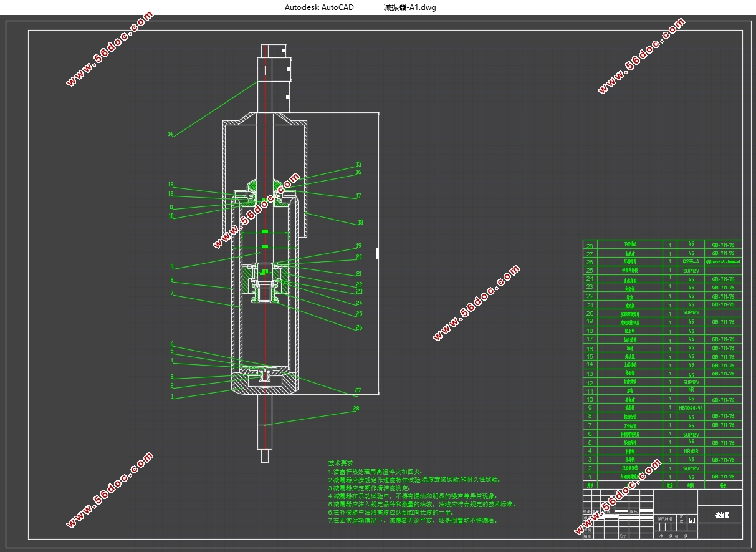Select technical requirement line 4 about 示功试验

click(x=412, y=496)
